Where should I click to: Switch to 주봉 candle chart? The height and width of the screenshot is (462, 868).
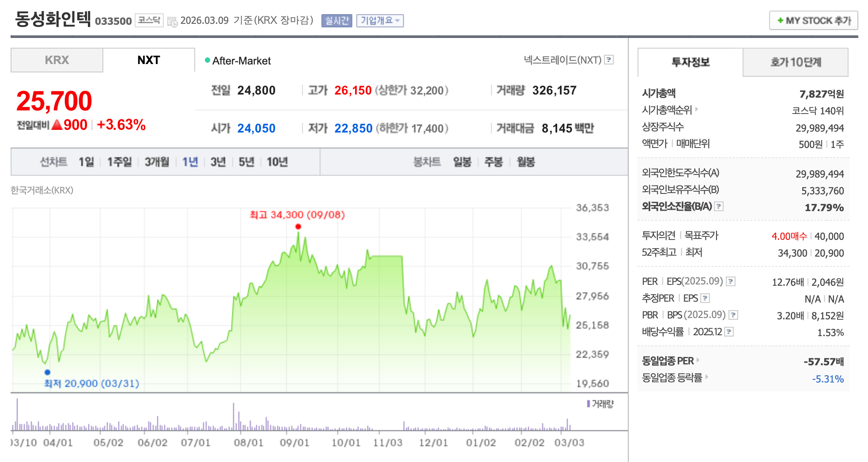pyautogui.click(x=494, y=162)
